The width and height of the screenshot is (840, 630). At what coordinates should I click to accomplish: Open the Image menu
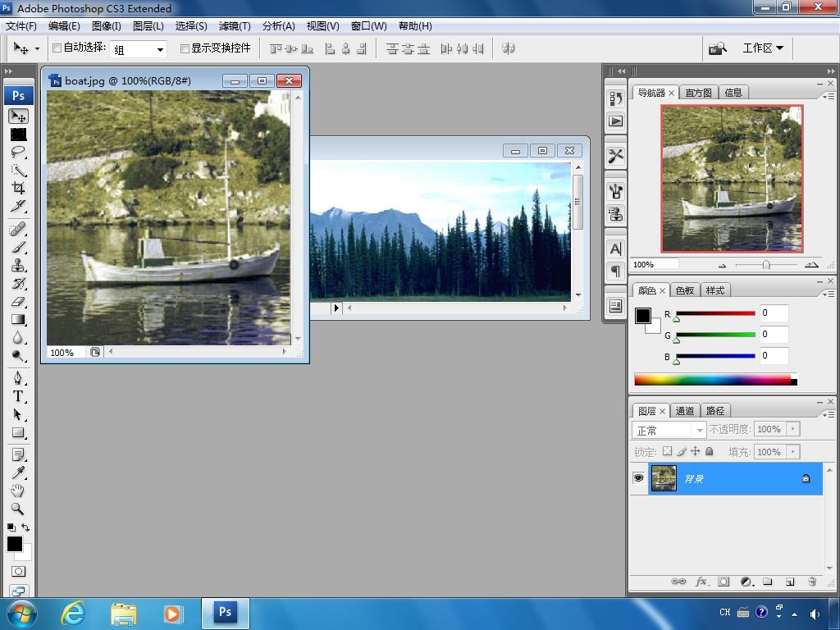(107, 25)
